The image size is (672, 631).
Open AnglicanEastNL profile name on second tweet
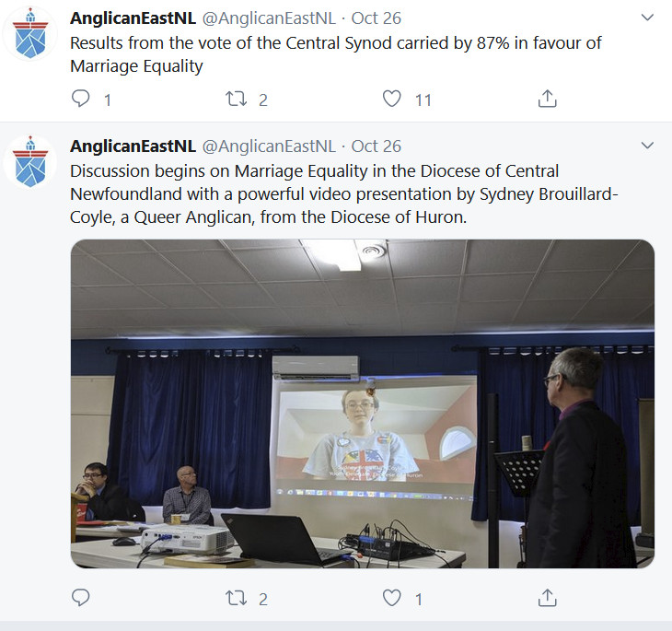[133, 146]
